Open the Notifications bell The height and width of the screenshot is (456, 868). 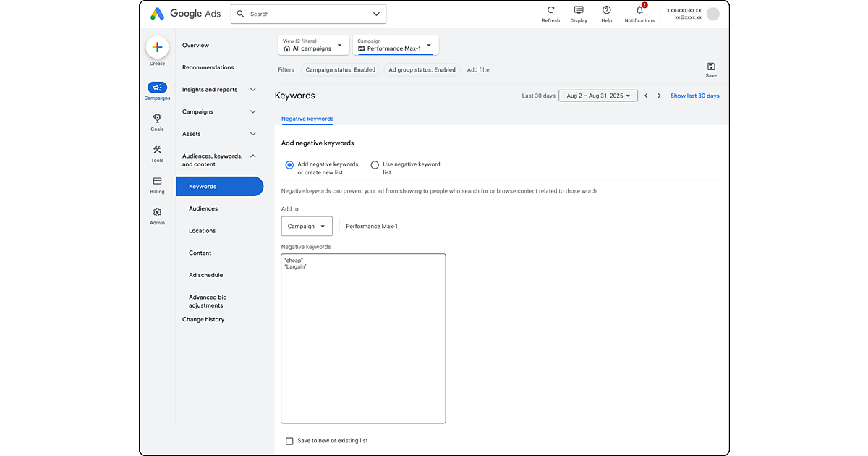pyautogui.click(x=639, y=10)
